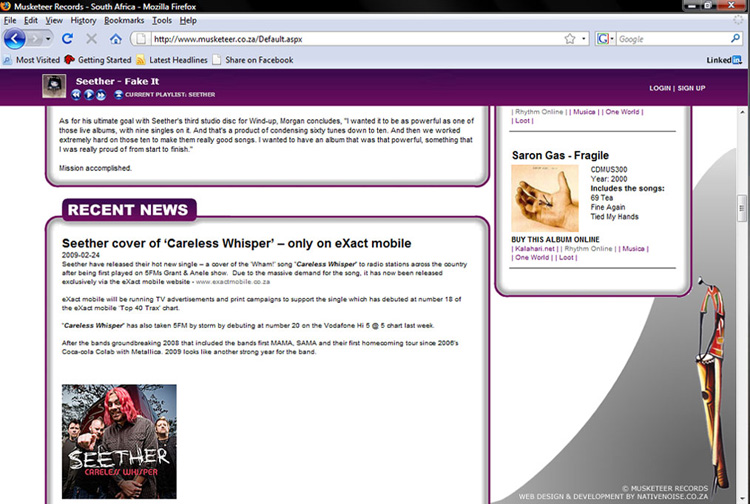Open the Google search engine selector

click(x=605, y=39)
